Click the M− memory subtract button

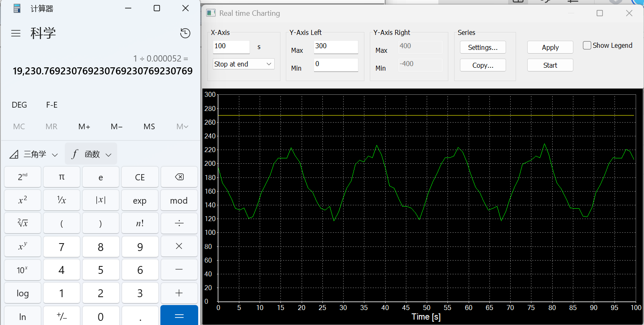click(x=117, y=126)
